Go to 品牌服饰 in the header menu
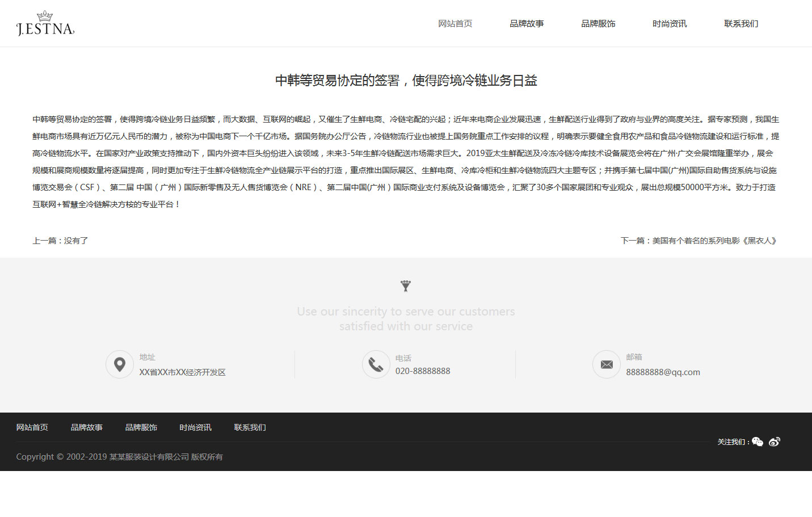This screenshot has width=812, height=517. pyautogui.click(x=598, y=24)
